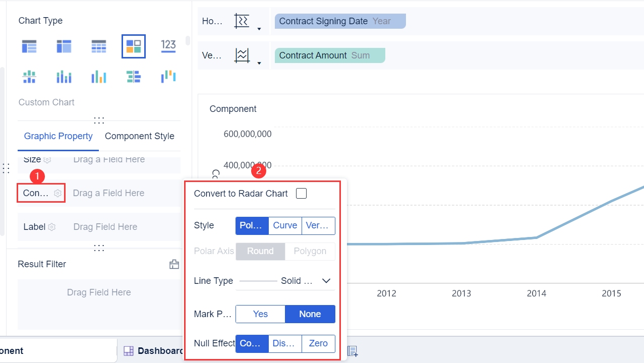
Task: Set Null Effect to Zero
Action: (318, 343)
